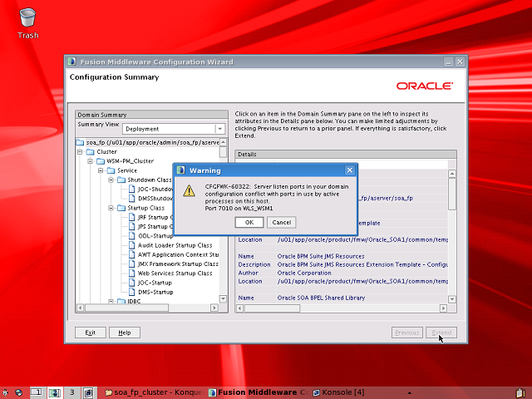Viewport: 532px width, 399px height.
Task: Click Fusion Middleware taskbar entry
Action: [x=259, y=392]
